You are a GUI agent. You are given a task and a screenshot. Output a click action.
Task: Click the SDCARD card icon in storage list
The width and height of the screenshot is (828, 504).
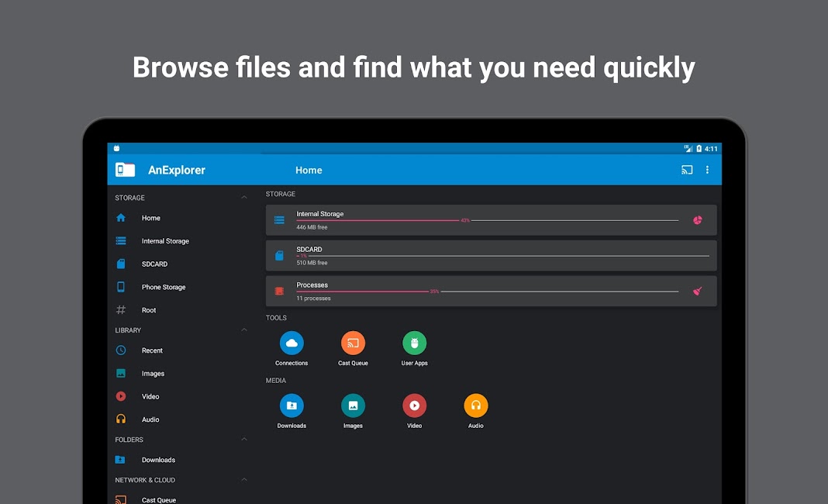pyautogui.click(x=279, y=256)
